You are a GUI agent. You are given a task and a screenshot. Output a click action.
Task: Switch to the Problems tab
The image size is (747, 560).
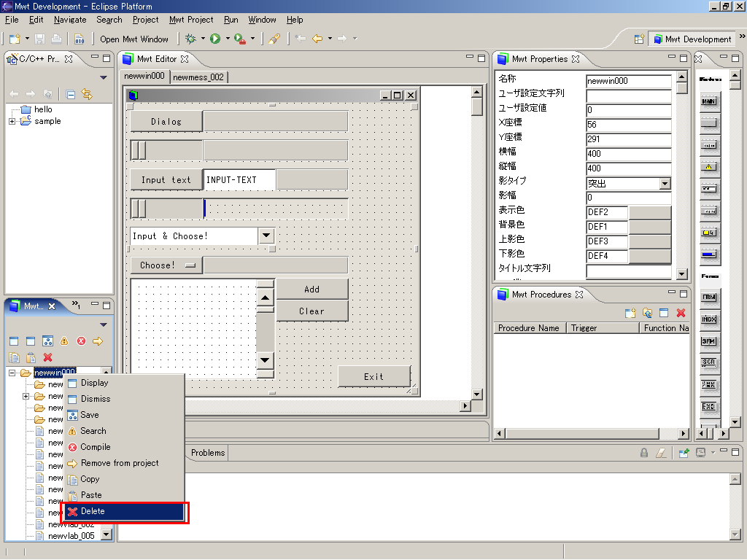click(x=208, y=453)
